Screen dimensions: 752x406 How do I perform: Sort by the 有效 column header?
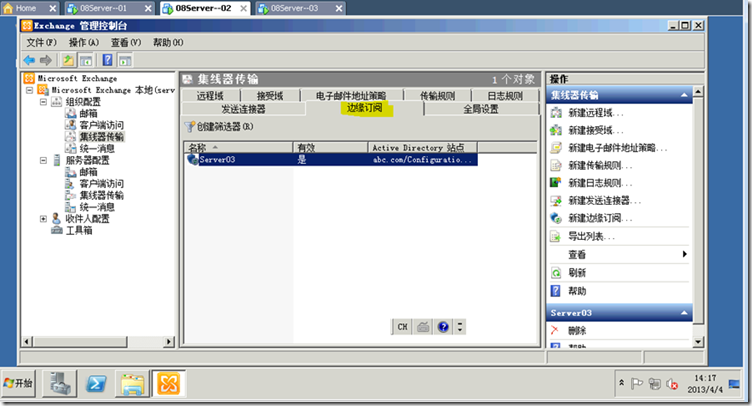pos(330,147)
